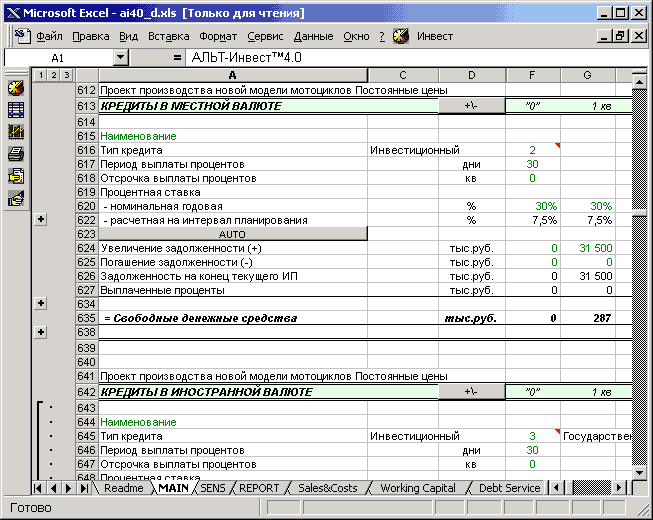The height and width of the screenshot is (520, 653).
Task: Open the Инвест menu
Action: pos(435,36)
